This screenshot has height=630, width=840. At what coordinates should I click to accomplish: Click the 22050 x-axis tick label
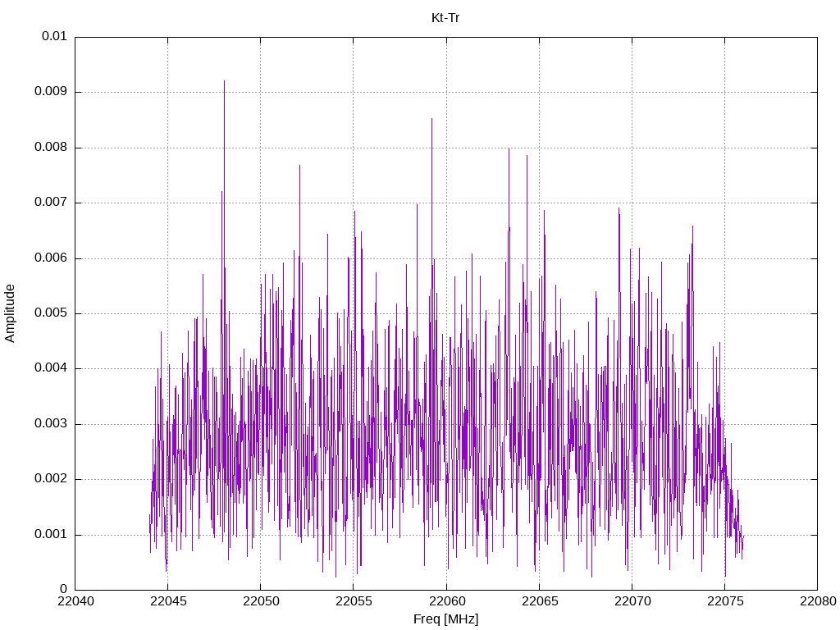261,601
